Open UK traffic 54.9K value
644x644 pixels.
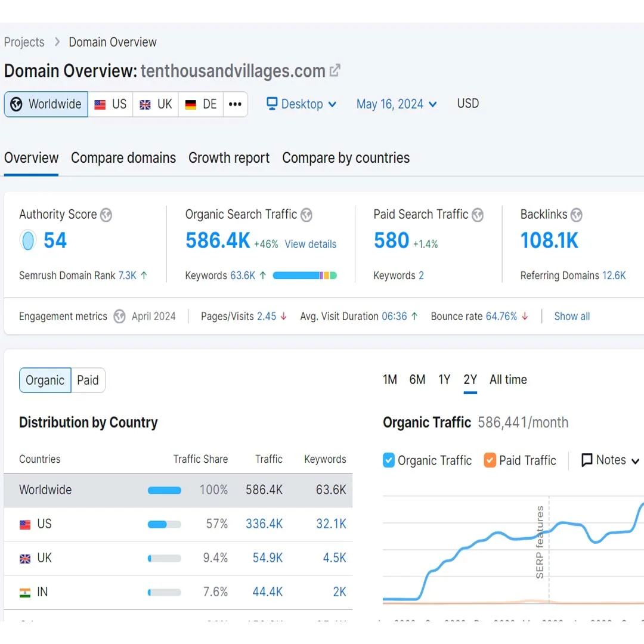pyautogui.click(x=267, y=558)
